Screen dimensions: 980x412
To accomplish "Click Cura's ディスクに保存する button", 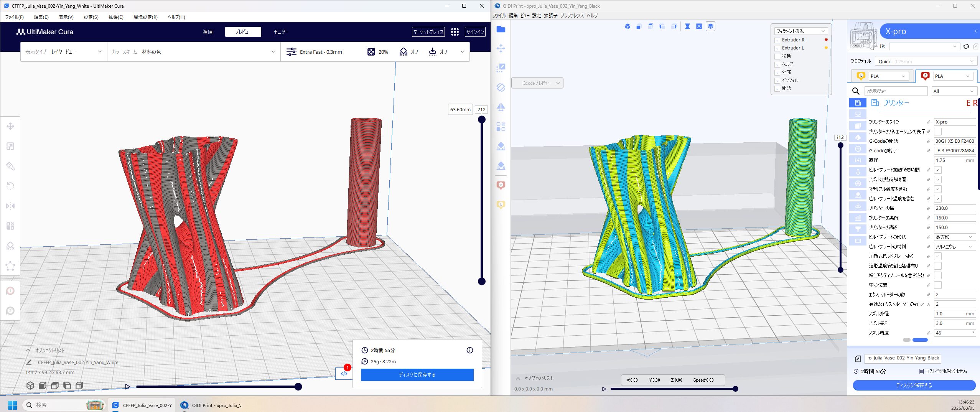I will [x=417, y=375].
